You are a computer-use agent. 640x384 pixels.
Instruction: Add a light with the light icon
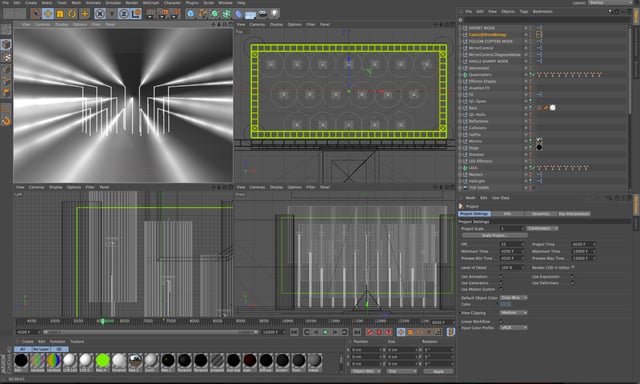tap(275, 14)
